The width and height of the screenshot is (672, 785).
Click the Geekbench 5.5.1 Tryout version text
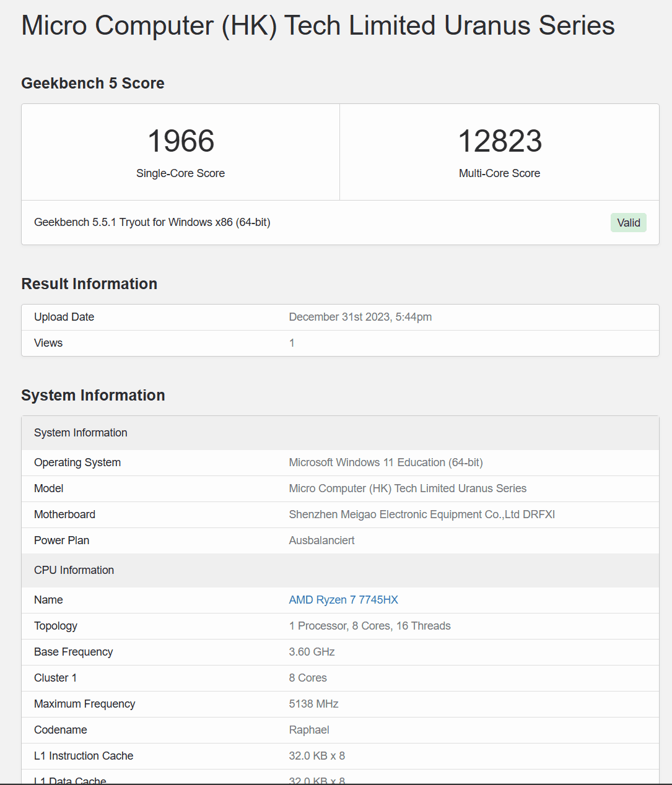pyautogui.click(x=152, y=222)
